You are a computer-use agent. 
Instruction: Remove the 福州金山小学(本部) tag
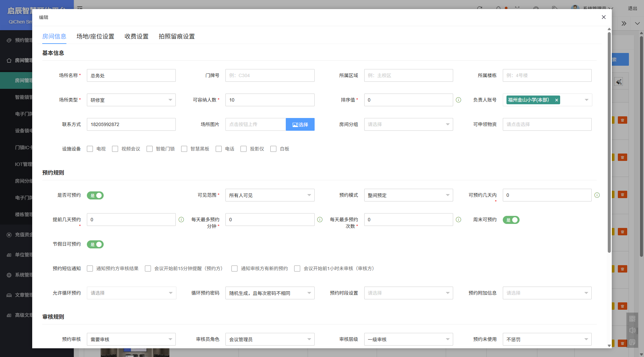(556, 100)
